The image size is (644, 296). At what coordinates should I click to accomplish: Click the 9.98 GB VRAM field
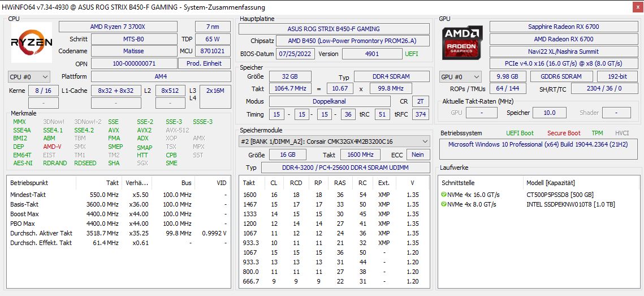pos(508,76)
